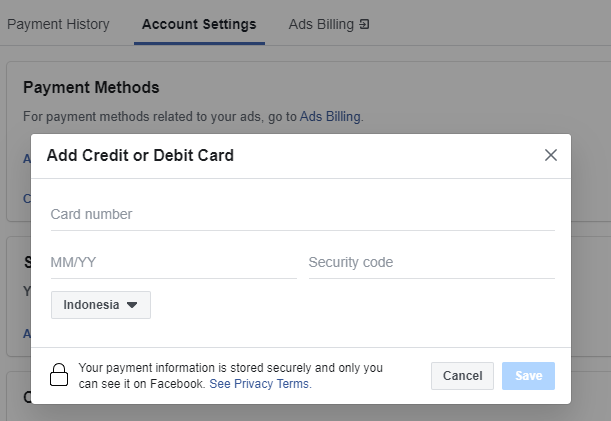Focus the Card number field
This screenshot has width=611, height=421.
point(303,214)
